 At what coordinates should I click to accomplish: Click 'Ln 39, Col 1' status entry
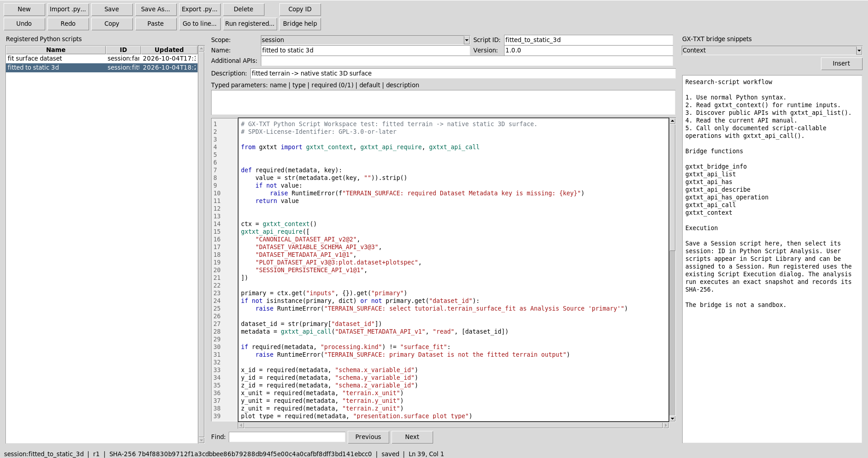tap(426, 454)
